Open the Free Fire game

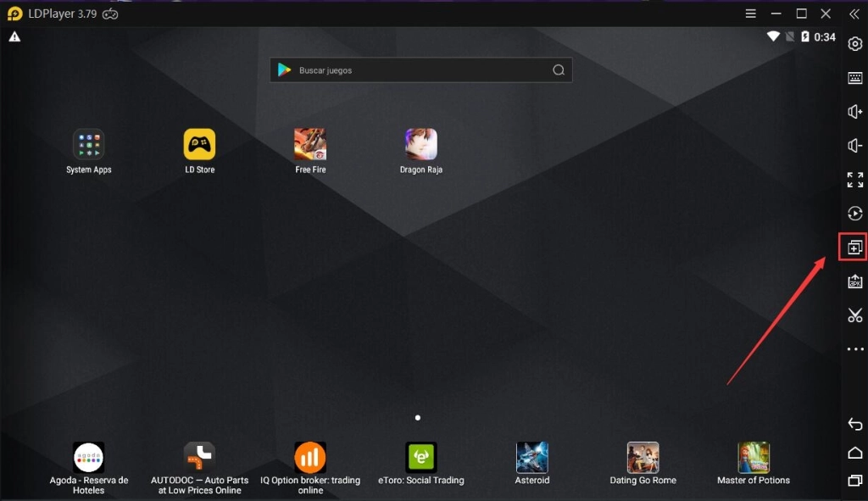[310, 144]
